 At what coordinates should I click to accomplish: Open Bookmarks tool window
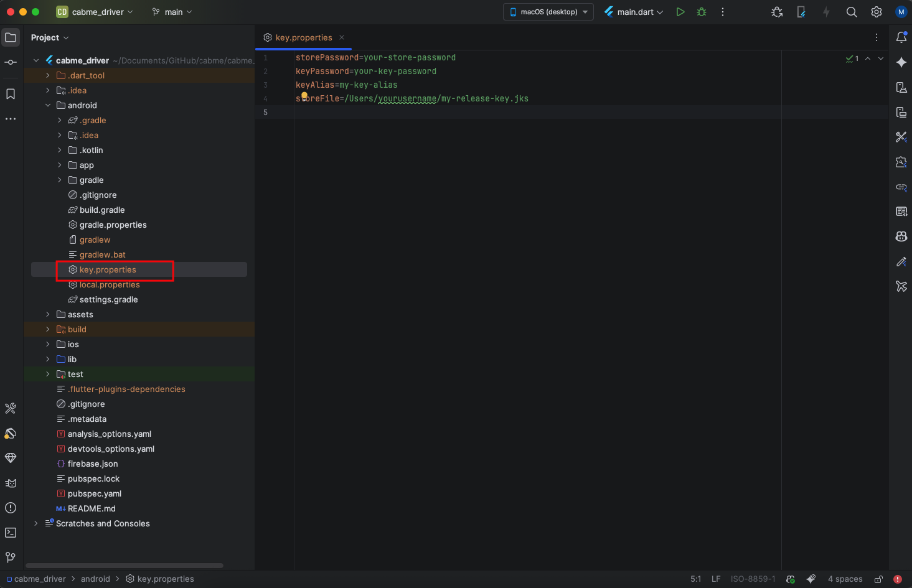(x=11, y=94)
